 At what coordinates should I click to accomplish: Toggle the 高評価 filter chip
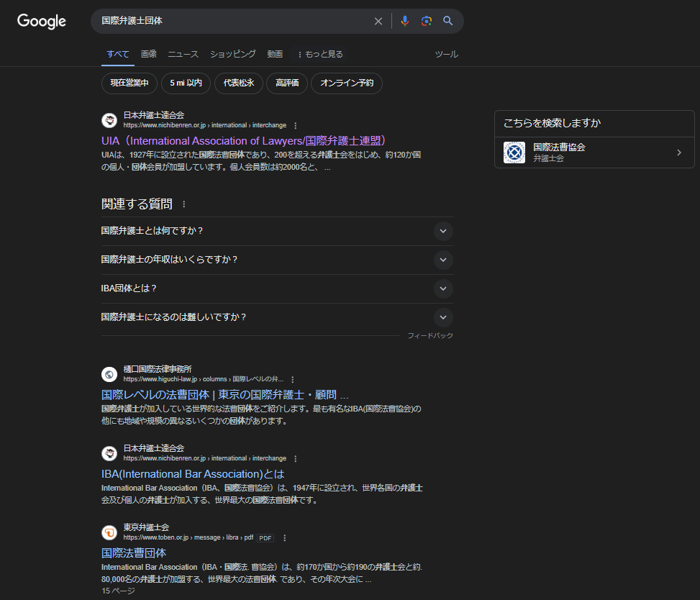[287, 83]
